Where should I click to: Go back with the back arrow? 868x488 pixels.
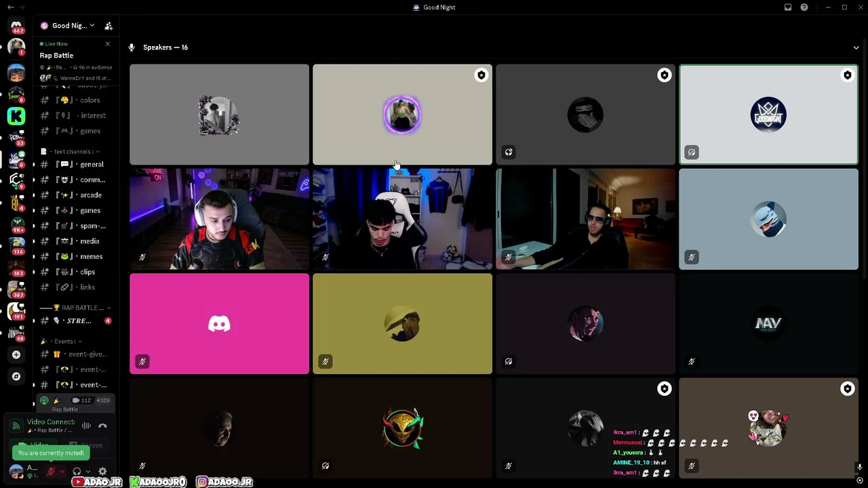(x=10, y=7)
